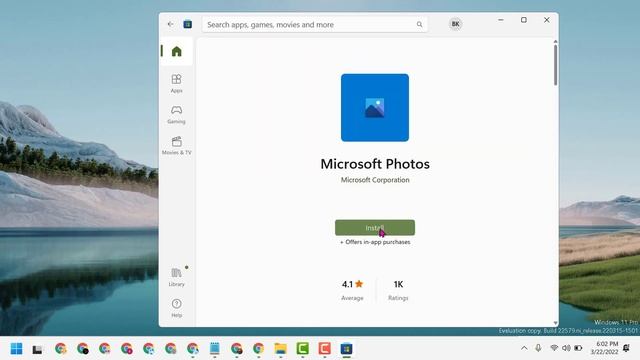Open the red Camtasia recorder taskbar icon
Screen dimensions: 640x360
click(324, 349)
